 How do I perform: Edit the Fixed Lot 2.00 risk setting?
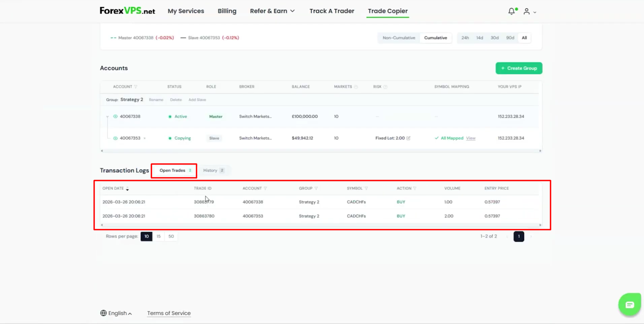(x=409, y=138)
